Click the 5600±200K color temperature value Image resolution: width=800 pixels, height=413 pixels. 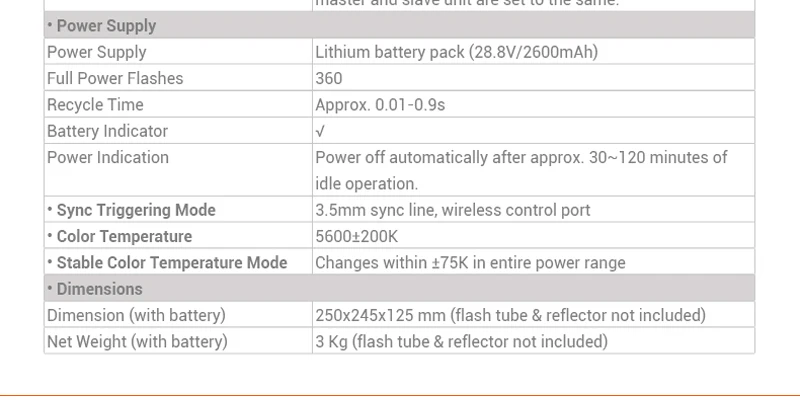coord(356,236)
